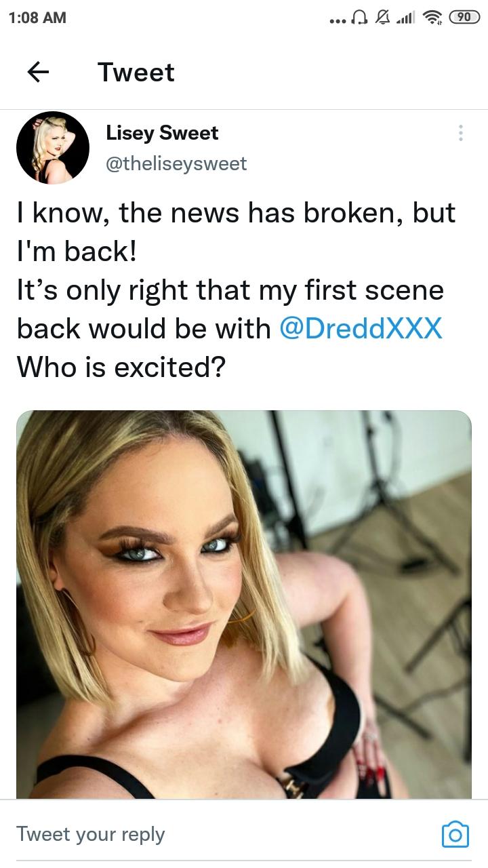Tap the "Tweet" header title
Viewport: 488px width, 868px height.
(x=136, y=73)
